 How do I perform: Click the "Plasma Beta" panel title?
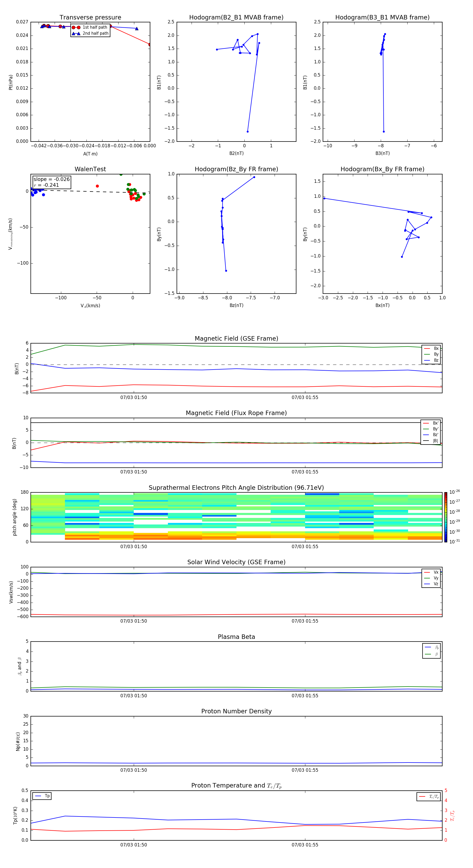point(236,637)
